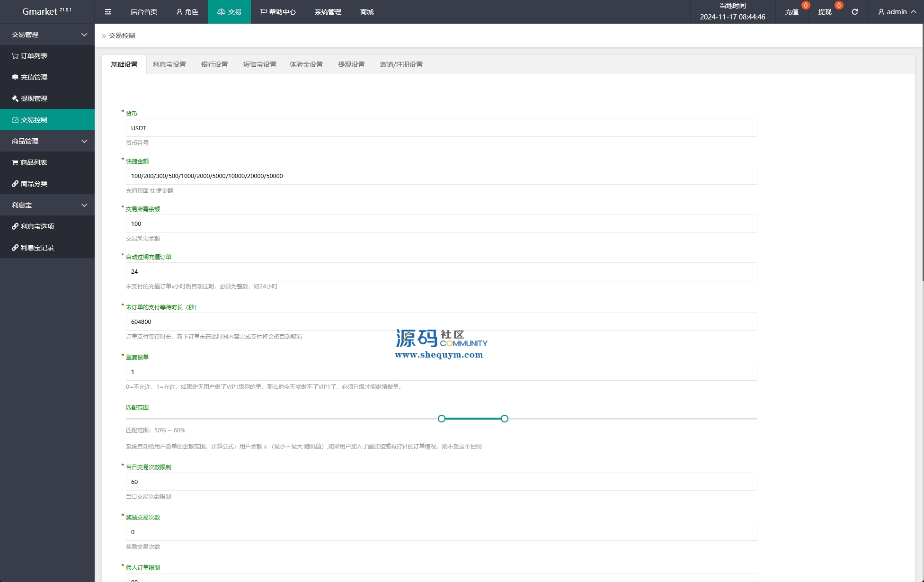The width and height of the screenshot is (924, 582).
Task: Click the 充值 notification badge
Action: (x=805, y=6)
